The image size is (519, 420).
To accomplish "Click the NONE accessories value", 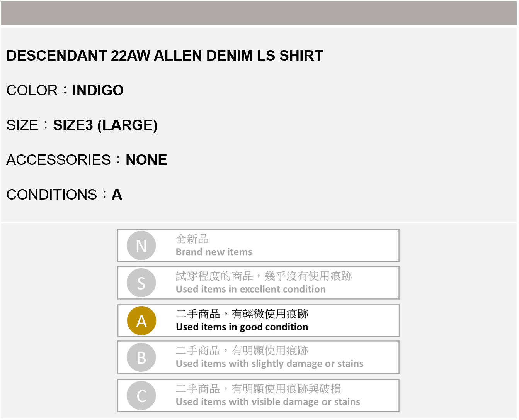I will pos(146,160).
